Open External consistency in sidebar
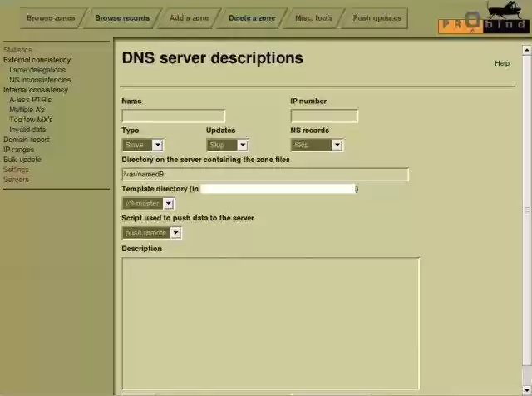Screen dimensions: 532x396 click(x=37, y=60)
